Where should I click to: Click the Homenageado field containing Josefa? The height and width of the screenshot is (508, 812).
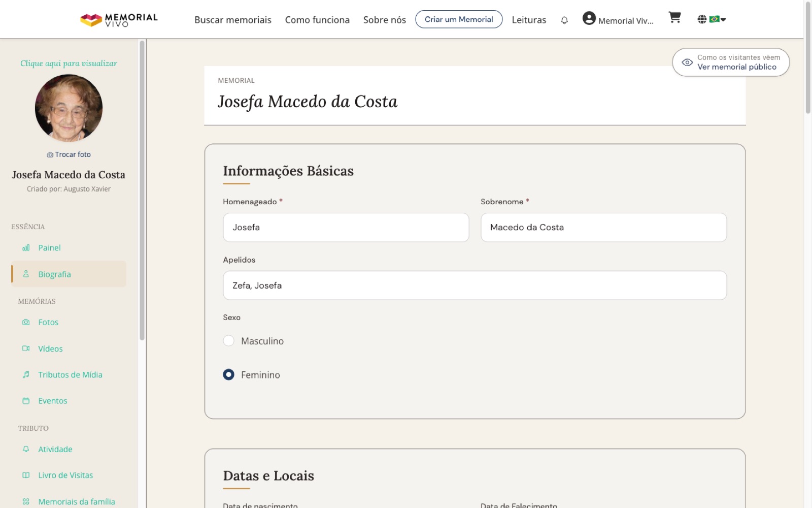coord(346,228)
